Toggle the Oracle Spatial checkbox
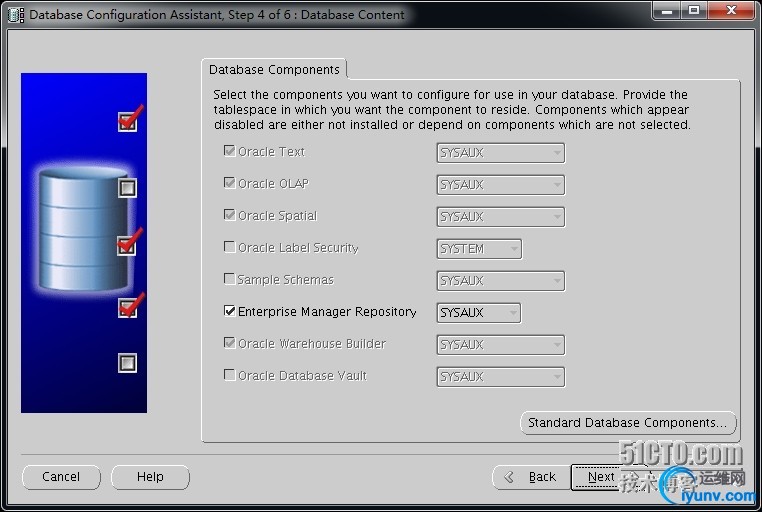762x512 pixels. 229,215
